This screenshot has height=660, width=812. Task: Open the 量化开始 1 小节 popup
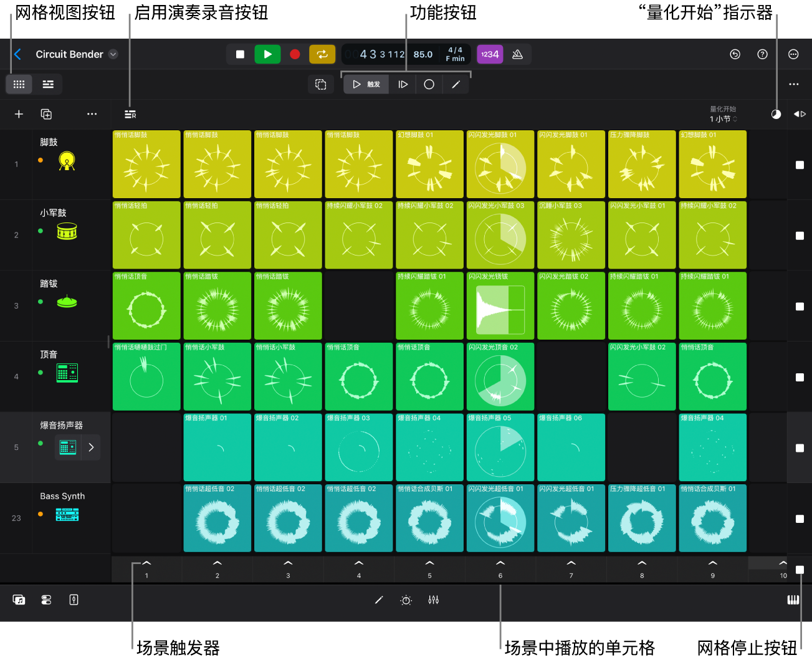(723, 114)
